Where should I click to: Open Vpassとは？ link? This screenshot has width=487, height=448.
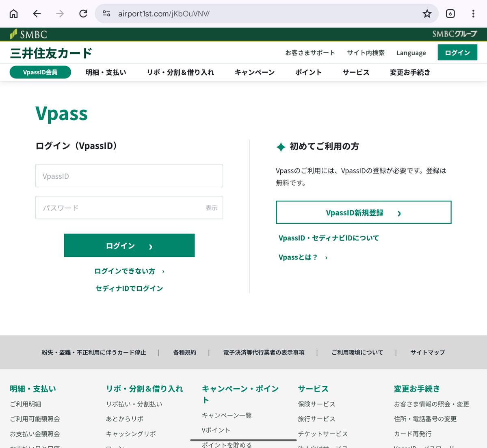point(303,257)
